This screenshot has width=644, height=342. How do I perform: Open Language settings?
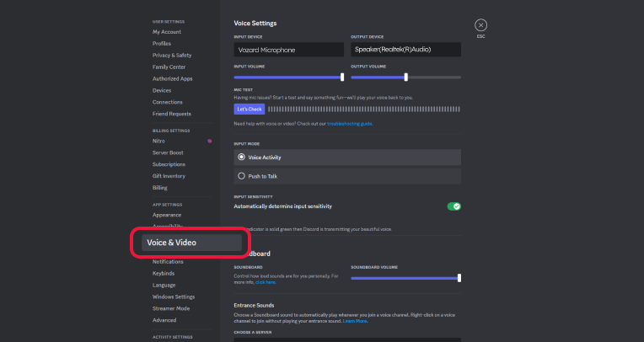pos(164,285)
